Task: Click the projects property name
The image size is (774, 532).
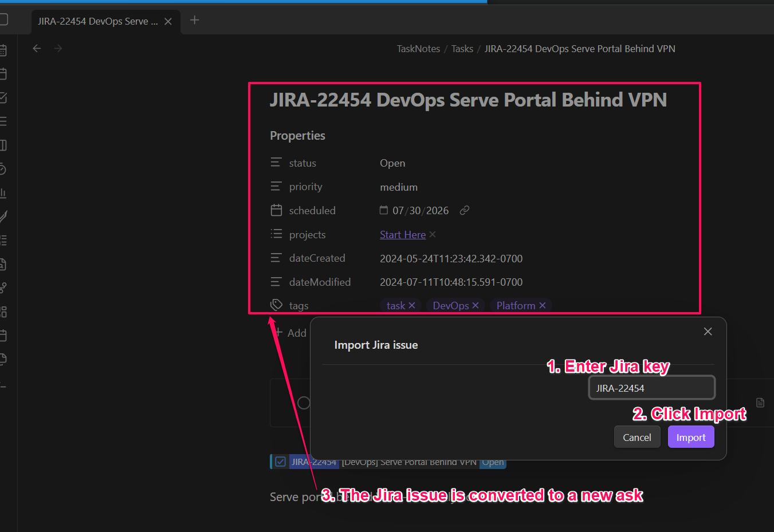Action: click(x=307, y=235)
